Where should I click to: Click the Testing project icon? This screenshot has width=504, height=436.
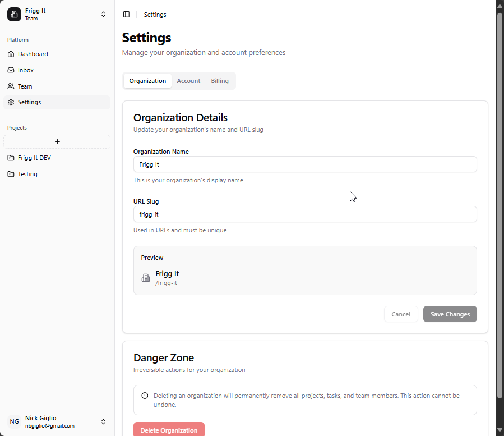point(11,175)
